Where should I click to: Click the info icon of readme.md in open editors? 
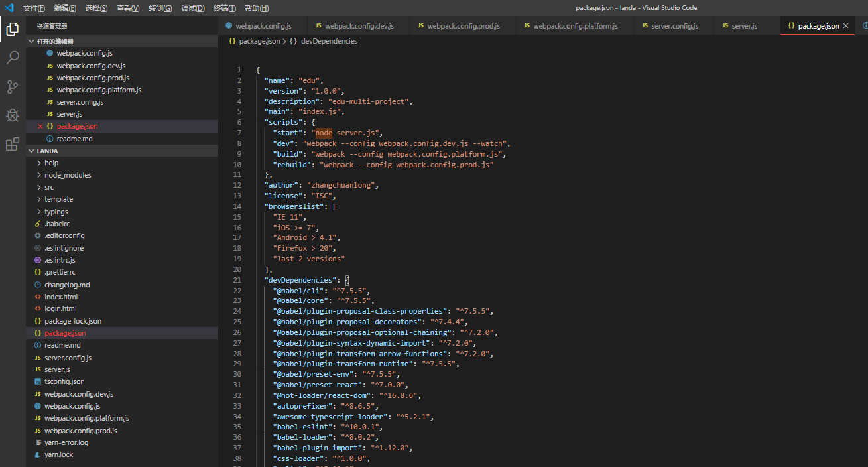(x=50, y=139)
